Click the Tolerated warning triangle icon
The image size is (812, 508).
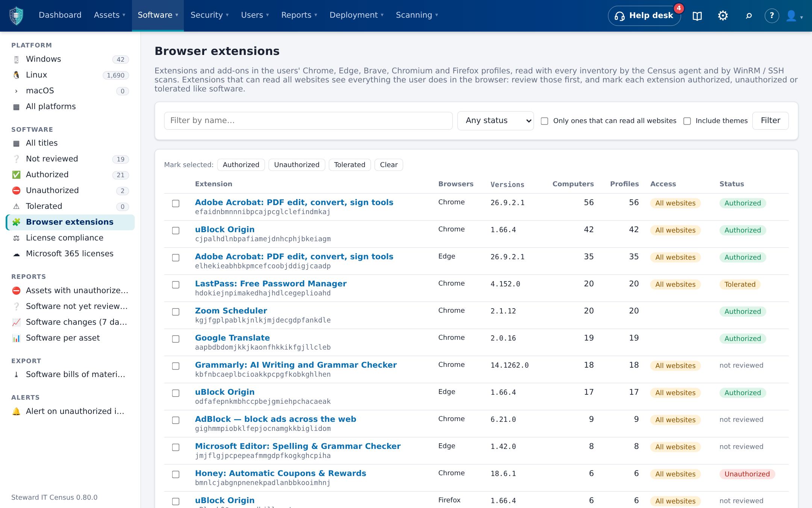pyautogui.click(x=16, y=207)
